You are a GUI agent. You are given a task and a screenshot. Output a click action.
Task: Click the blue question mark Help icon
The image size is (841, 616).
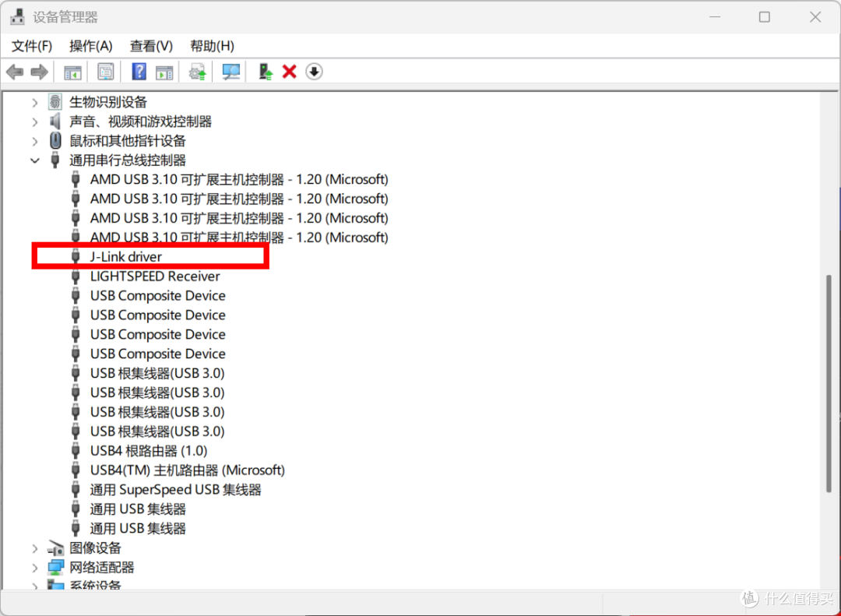click(139, 72)
